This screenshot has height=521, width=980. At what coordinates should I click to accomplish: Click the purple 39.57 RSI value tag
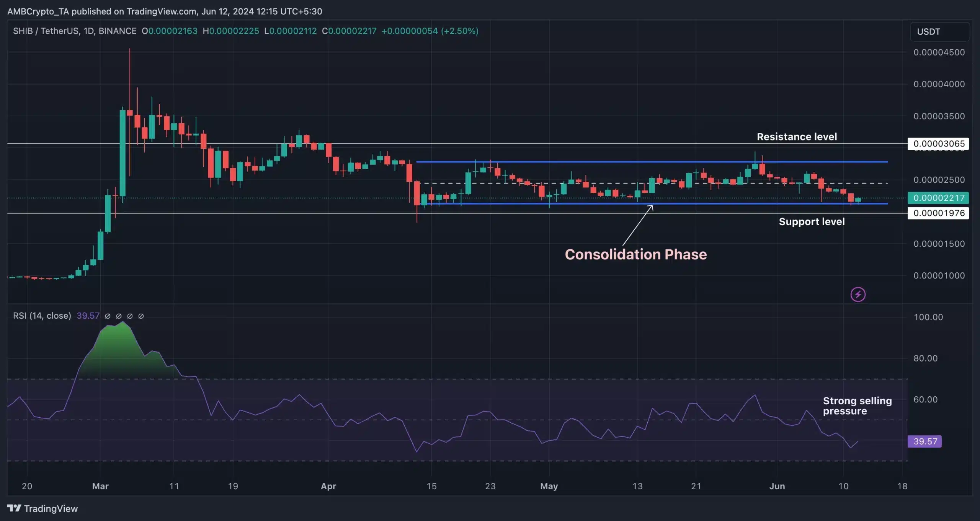pos(924,441)
